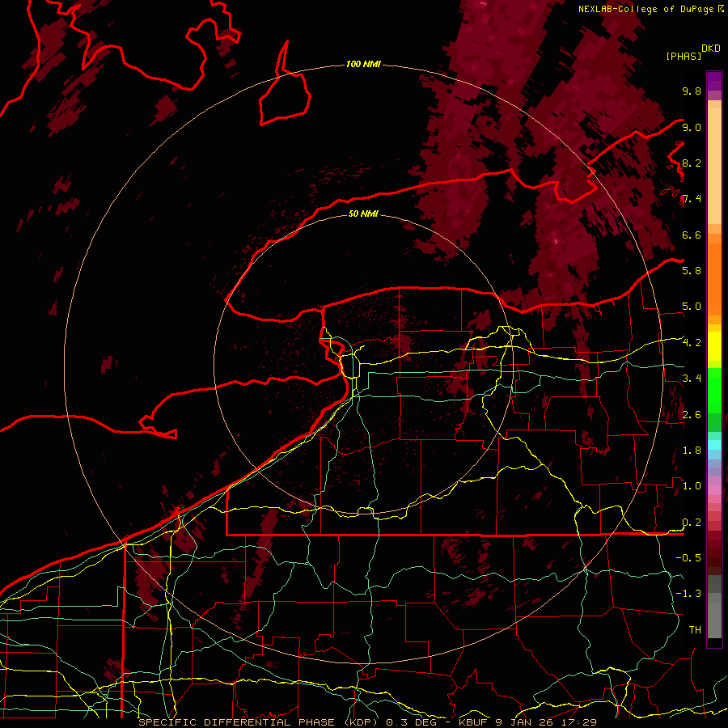The width and height of the screenshot is (728, 728).
Task: Select the TH threshold label
Action: click(x=695, y=630)
